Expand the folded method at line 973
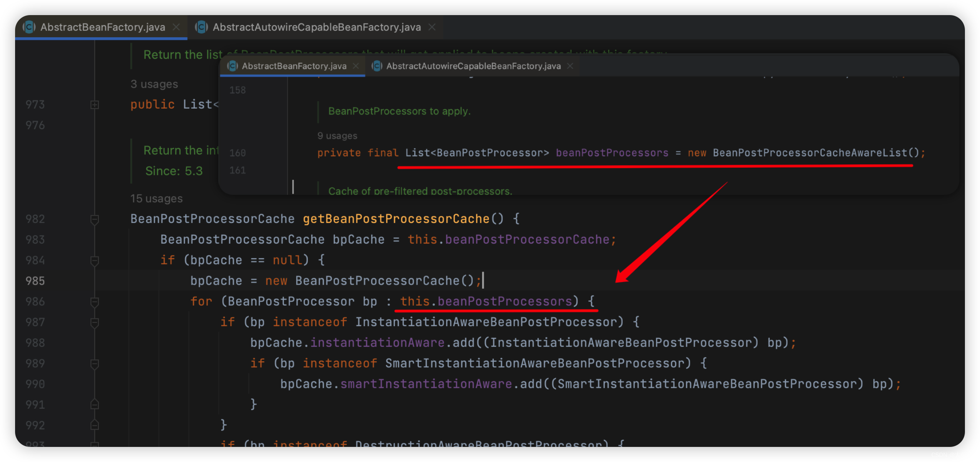 [95, 105]
